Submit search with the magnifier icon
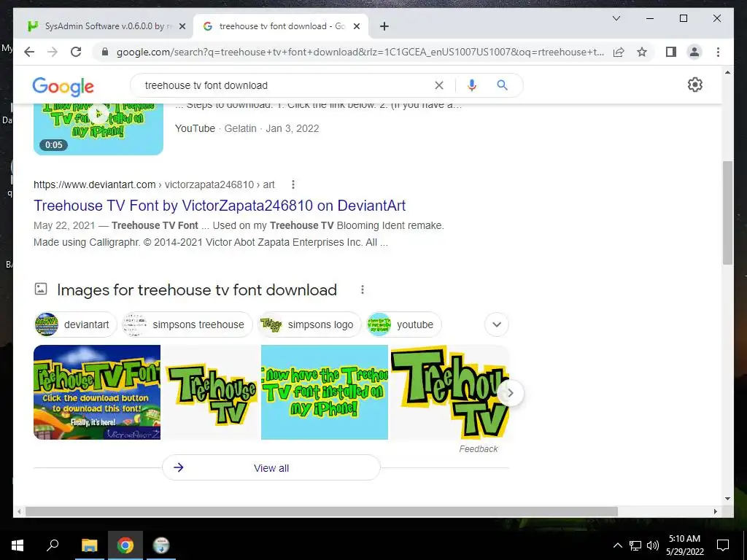 pos(502,85)
